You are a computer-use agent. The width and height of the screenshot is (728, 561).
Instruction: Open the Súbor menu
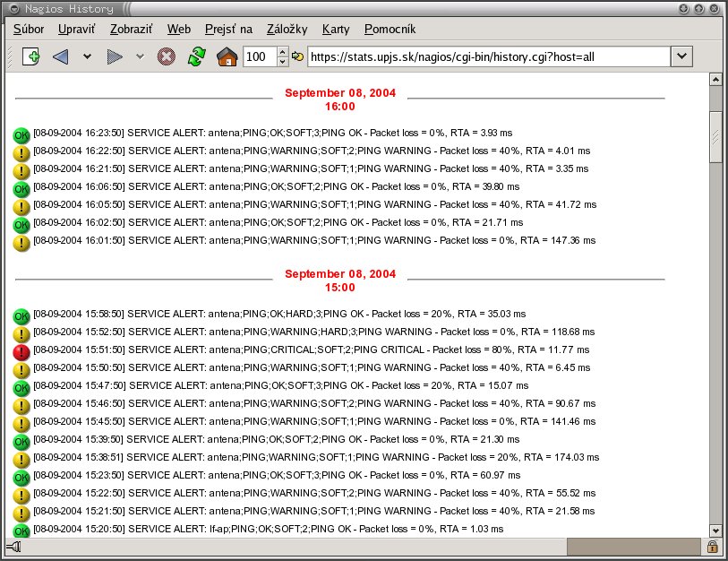29,29
